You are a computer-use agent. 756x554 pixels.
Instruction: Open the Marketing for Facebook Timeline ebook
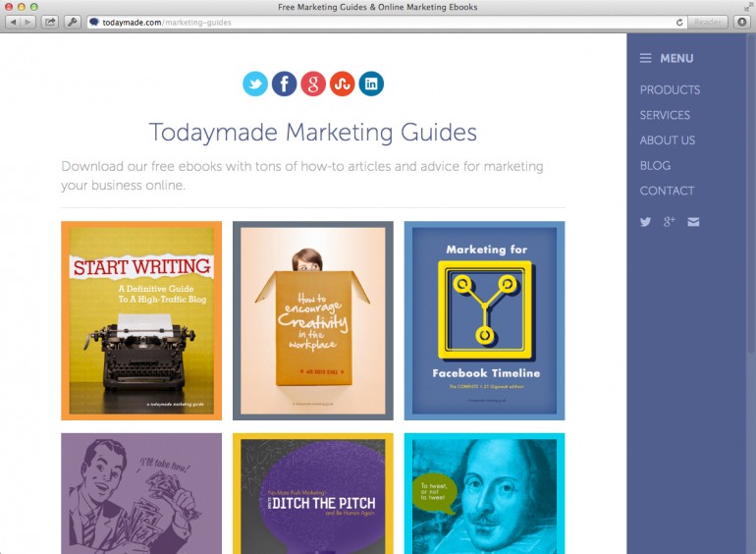[485, 320]
